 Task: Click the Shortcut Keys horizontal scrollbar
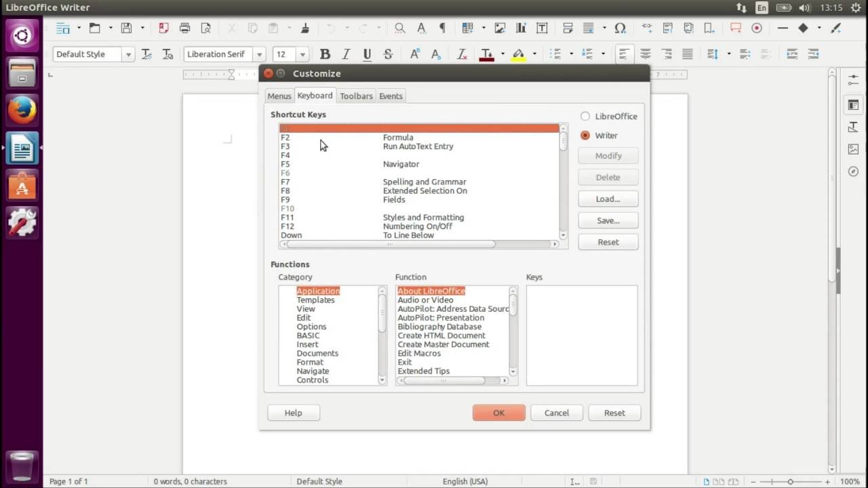point(419,244)
